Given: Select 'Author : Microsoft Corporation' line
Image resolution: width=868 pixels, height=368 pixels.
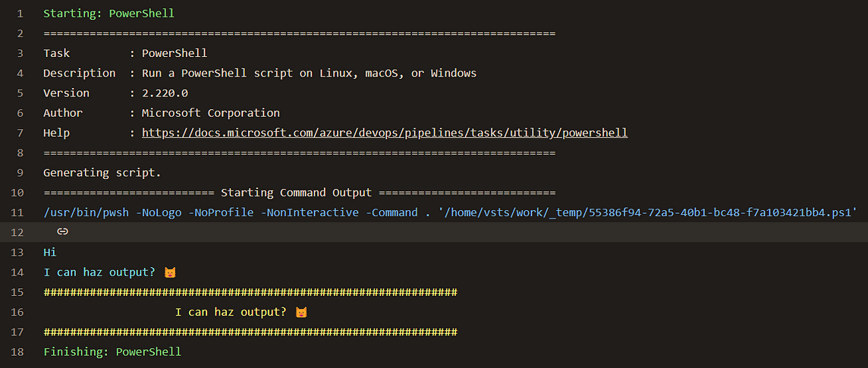Looking at the screenshot, I should point(162,113).
